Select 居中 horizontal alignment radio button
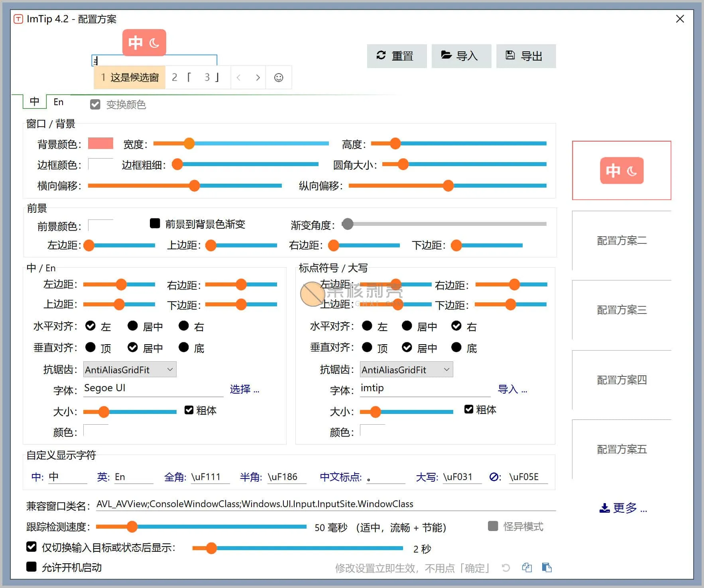 133,326
